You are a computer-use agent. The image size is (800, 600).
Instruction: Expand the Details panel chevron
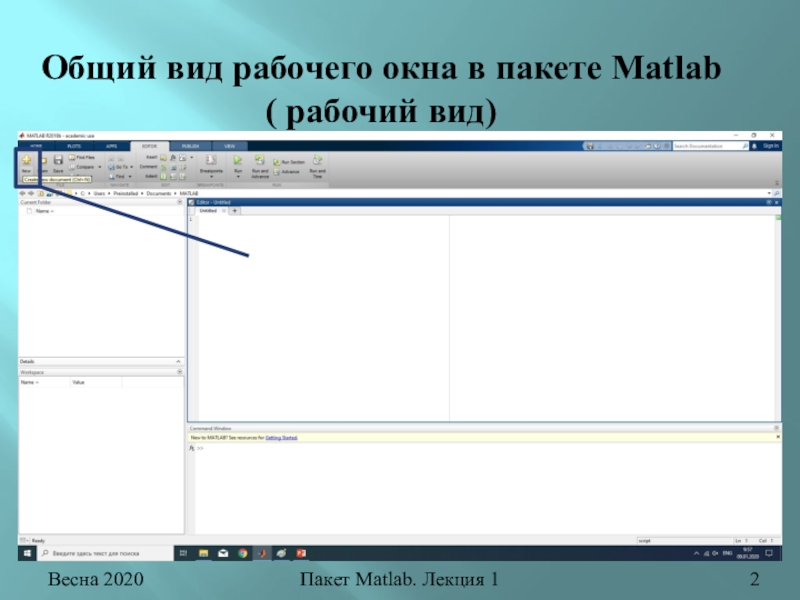pyautogui.click(x=178, y=361)
